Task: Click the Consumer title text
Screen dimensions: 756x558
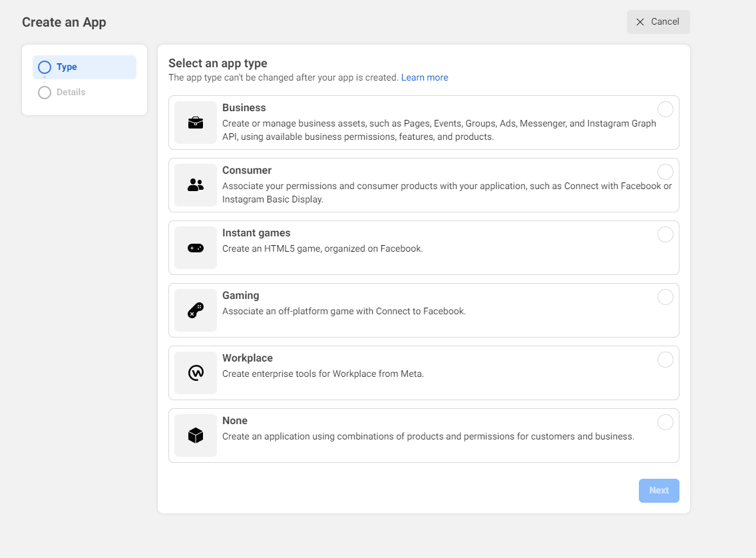Action: 247,170
